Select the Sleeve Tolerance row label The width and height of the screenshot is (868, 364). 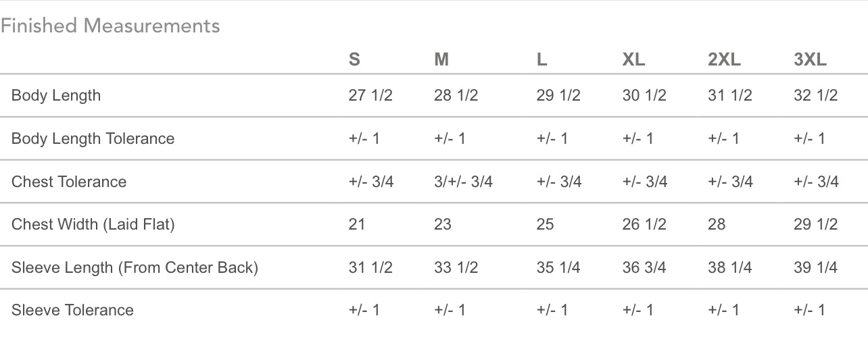click(x=72, y=310)
